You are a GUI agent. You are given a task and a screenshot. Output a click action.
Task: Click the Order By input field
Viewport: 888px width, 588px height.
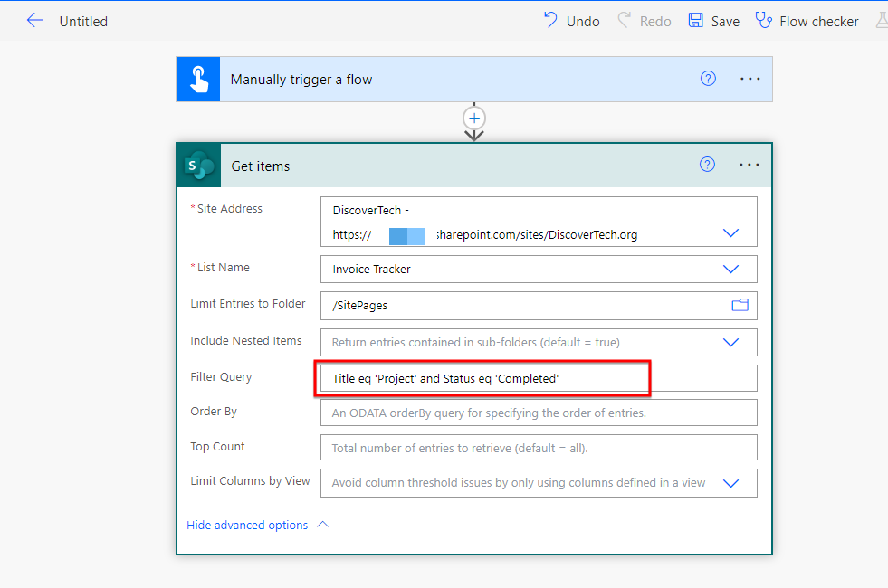(539, 413)
